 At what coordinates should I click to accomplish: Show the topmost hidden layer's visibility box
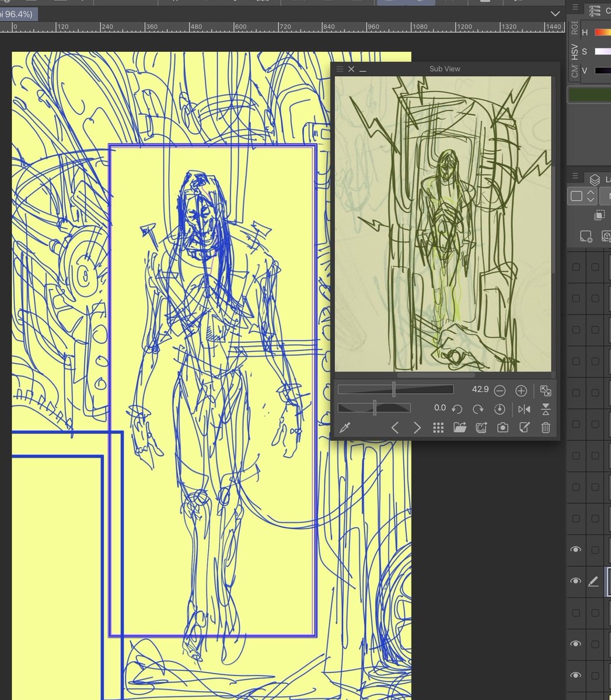[x=576, y=267]
